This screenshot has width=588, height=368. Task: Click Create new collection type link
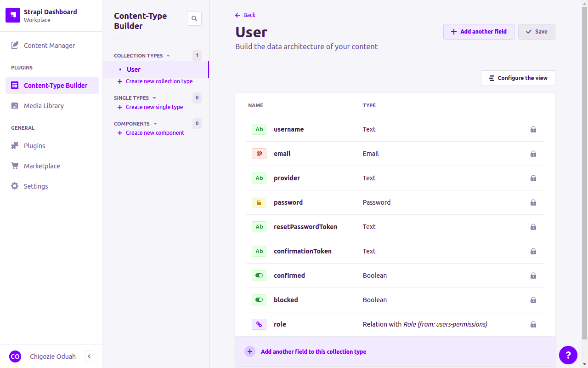pos(159,81)
